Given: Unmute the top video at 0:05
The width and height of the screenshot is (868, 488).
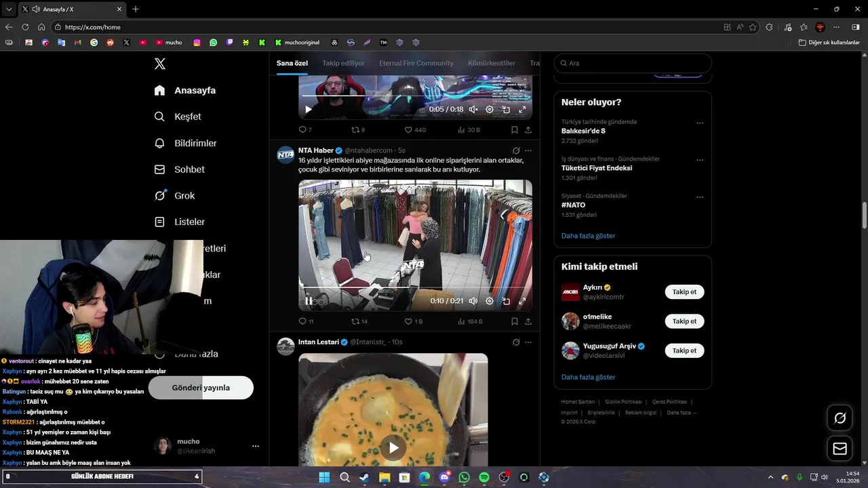Looking at the screenshot, I should pos(473,109).
